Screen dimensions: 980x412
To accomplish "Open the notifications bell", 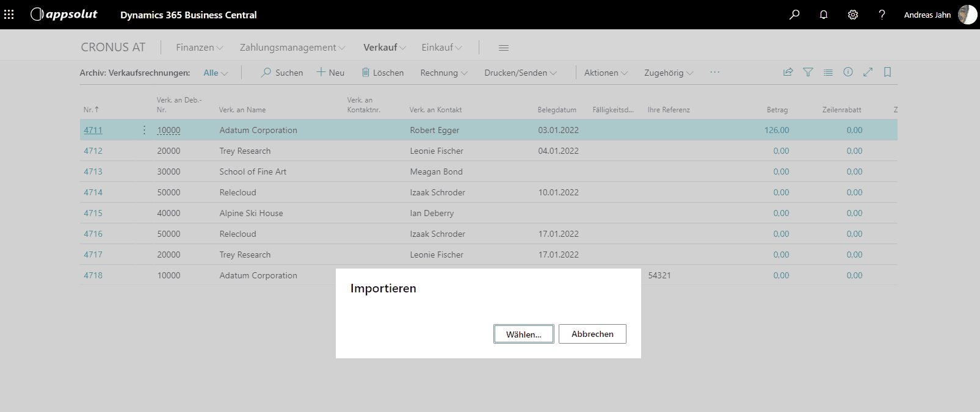I will [x=823, y=15].
